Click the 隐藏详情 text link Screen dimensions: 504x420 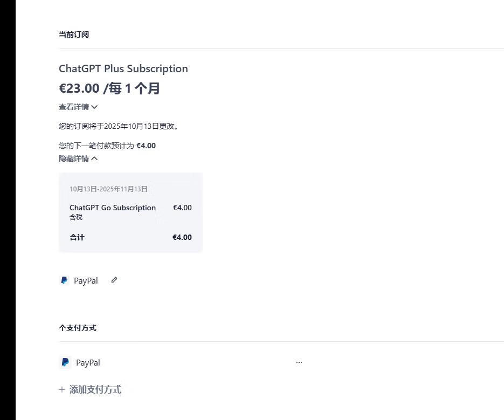(74, 159)
